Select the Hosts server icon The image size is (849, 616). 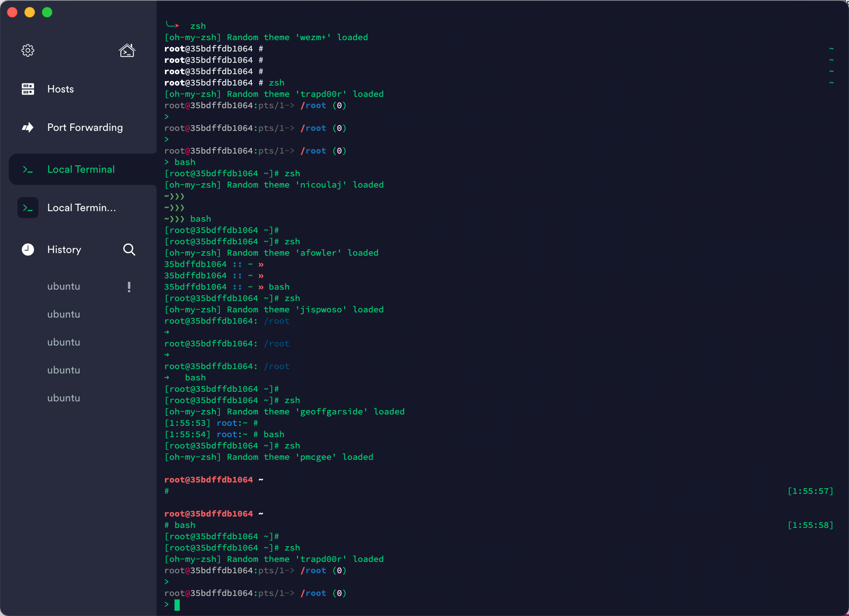tap(27, 89)
